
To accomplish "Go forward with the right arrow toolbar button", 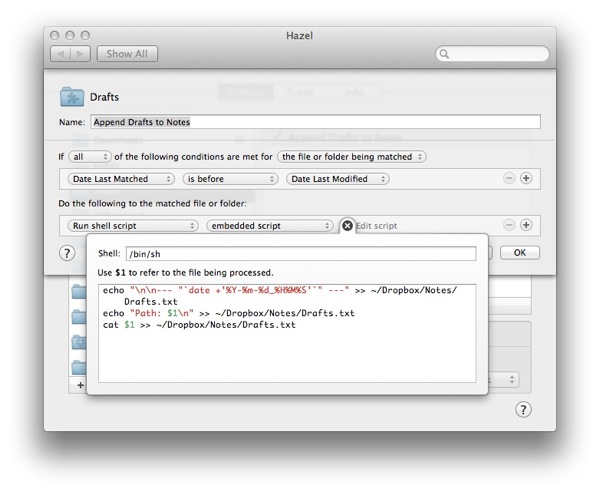I will [80, 54].
